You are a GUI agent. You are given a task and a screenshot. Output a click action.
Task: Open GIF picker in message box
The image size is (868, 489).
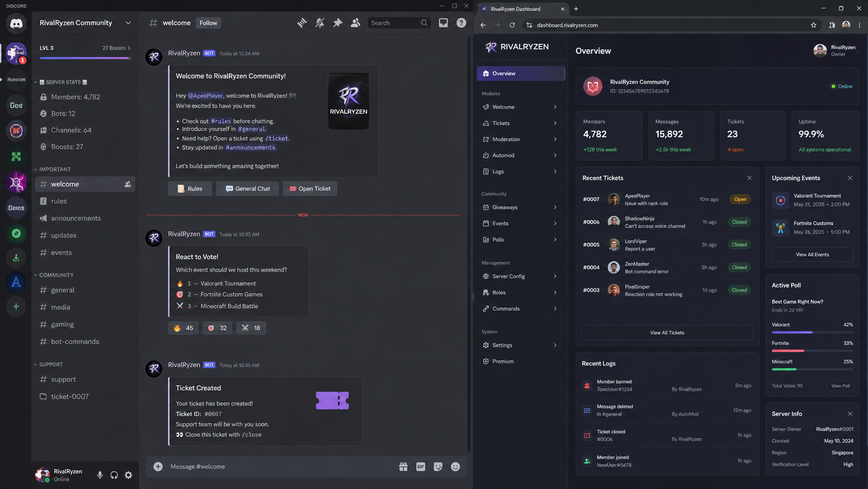point(421,467)
